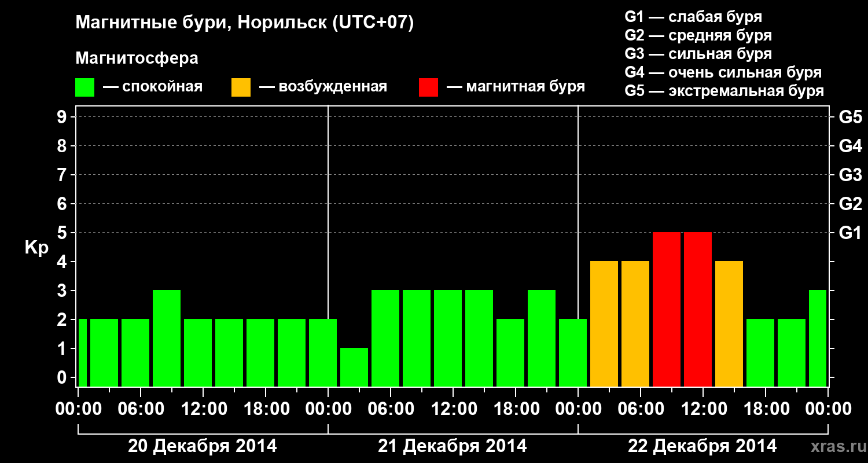Click the red 'магнитная буря' legend swatch

[x=428, y=87]
